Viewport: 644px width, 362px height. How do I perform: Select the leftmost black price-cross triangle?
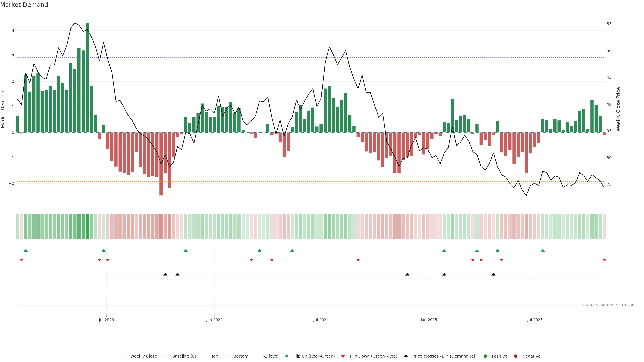click(165, 274)
